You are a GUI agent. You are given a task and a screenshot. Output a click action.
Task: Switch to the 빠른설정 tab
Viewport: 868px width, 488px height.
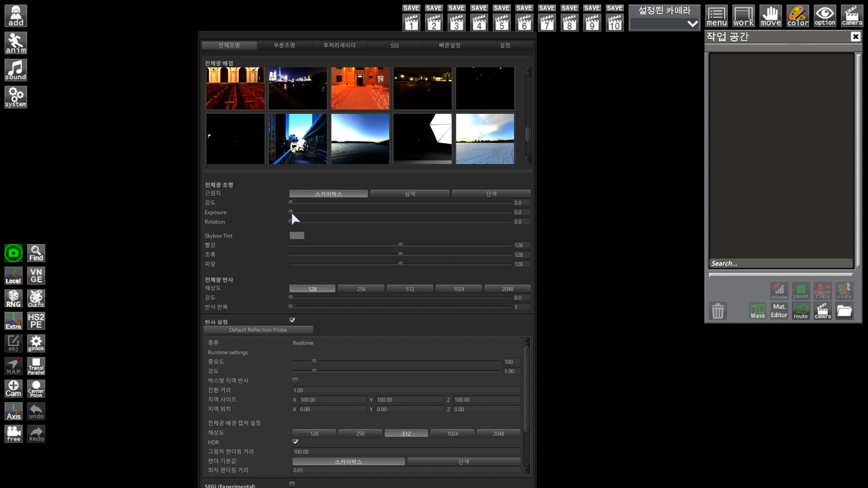[450, 45]
